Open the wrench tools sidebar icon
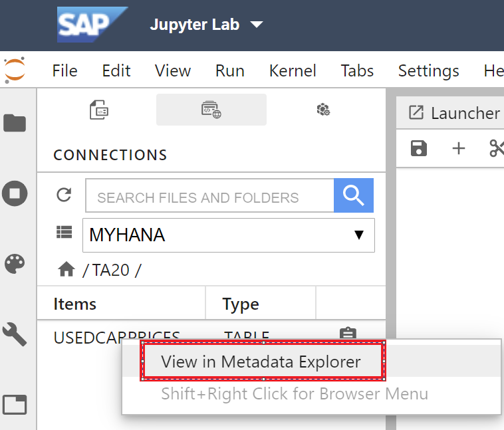This screenshot has width=504, height=430. (x=15, y=334)
